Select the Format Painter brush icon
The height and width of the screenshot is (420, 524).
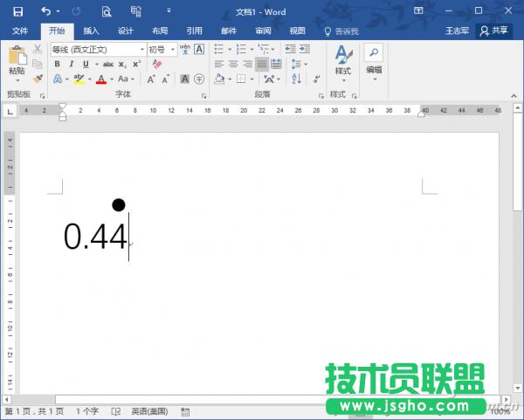point(38,79)
